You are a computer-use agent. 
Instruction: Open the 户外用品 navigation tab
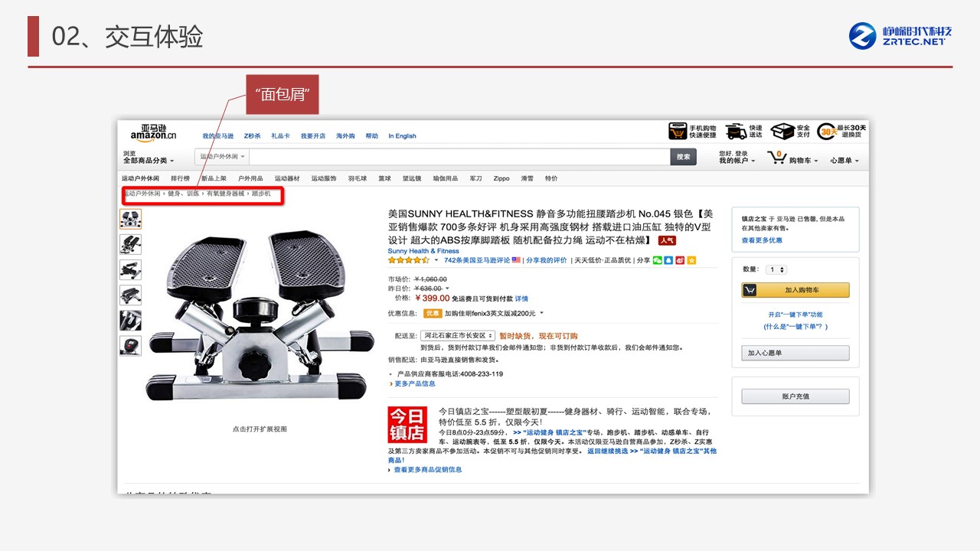[x=250, y=178]
